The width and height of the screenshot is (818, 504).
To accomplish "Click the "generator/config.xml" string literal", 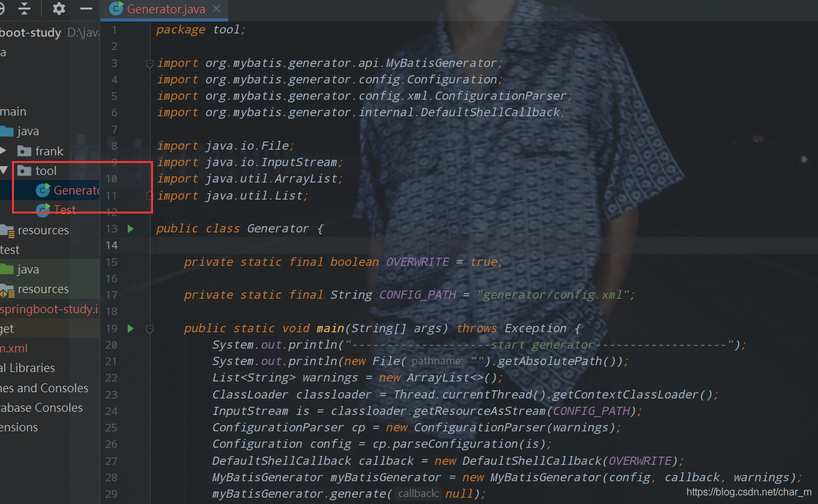I will [552, 295].
